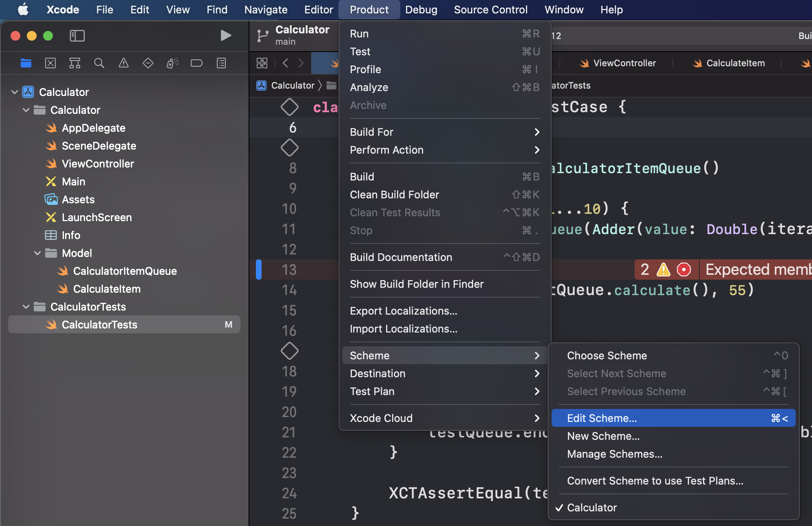
Task: Click the issue count 2 badge
Action: [x=645, y=270]
